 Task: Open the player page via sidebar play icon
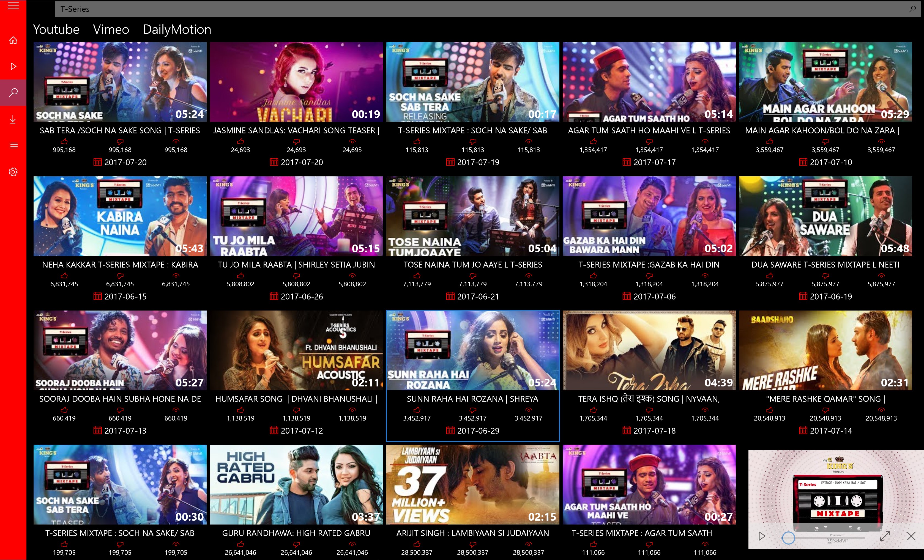pos(13,66)
